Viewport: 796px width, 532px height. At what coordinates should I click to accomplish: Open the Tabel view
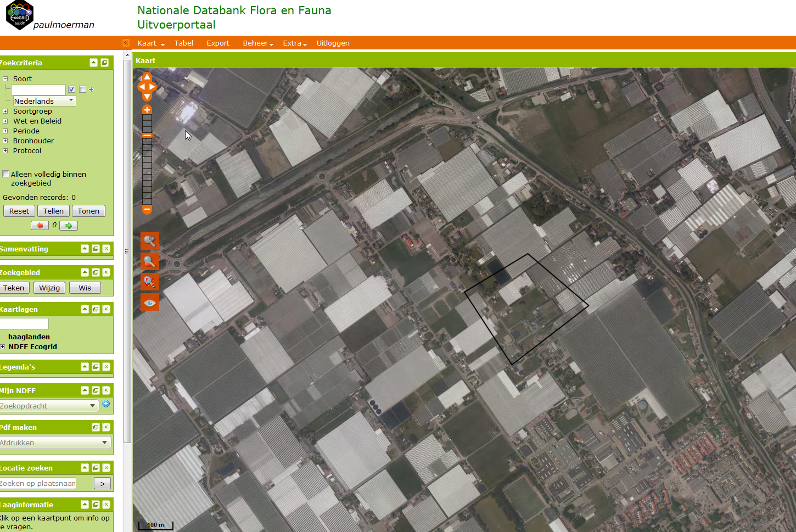(183, 43)
